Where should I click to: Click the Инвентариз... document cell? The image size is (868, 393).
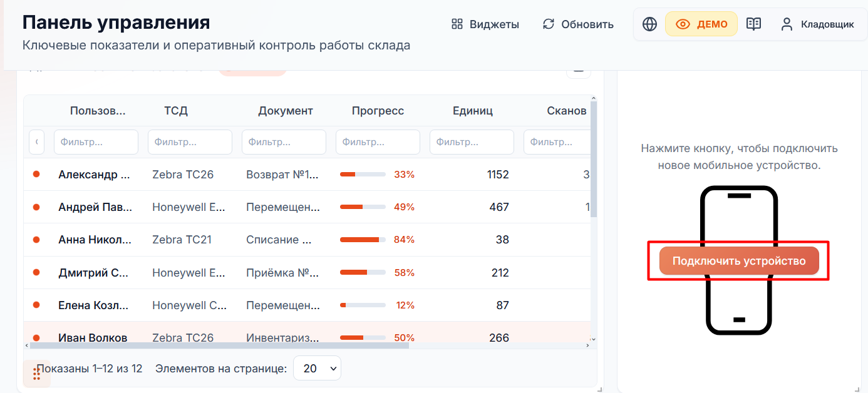coord(282,338)
